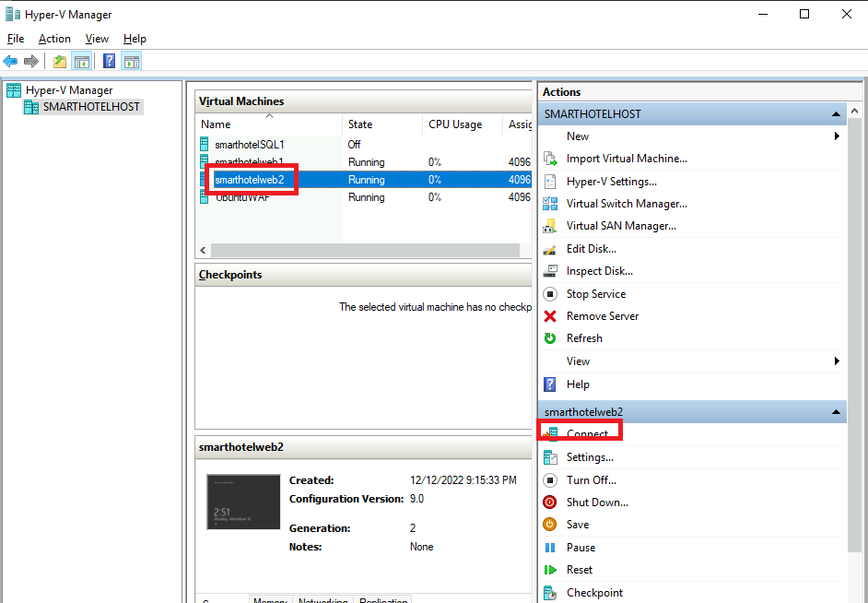
Task: Click Connect under smarthotelweb2 actions
Action: [587, 434]
